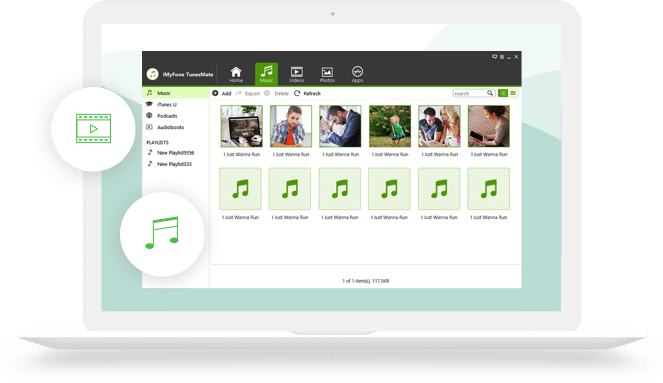
Task: Switch to grid view
Action: point(503,93)
